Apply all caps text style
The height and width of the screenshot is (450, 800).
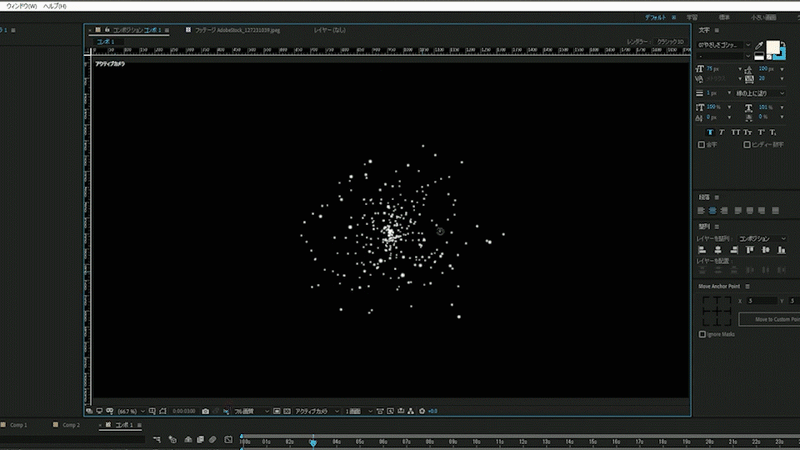click(x=735, y=132)
